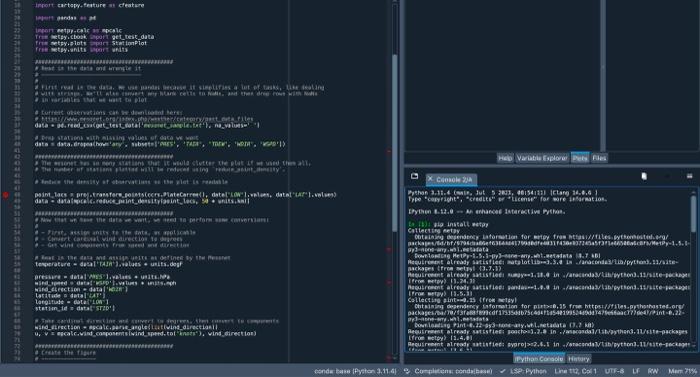Open the History tab
This screenshot has height=377, width=700.
[579, 359]
